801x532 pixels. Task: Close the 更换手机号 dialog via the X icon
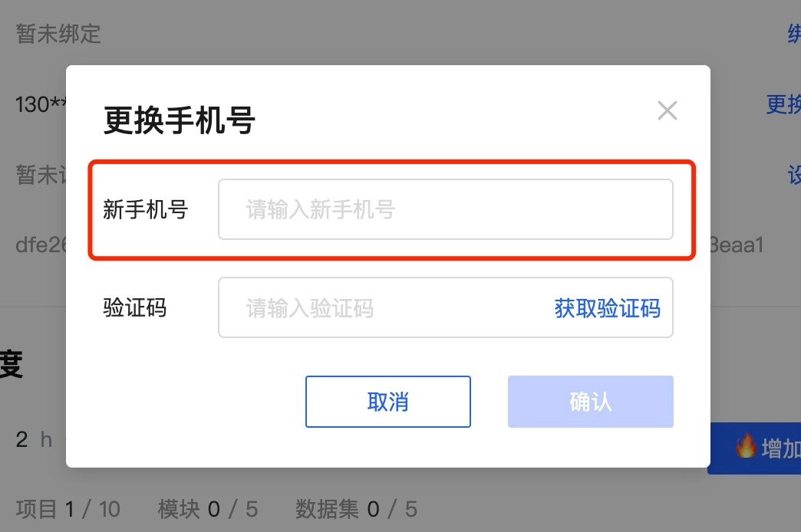pyautogui.click(x=667, y=110)
